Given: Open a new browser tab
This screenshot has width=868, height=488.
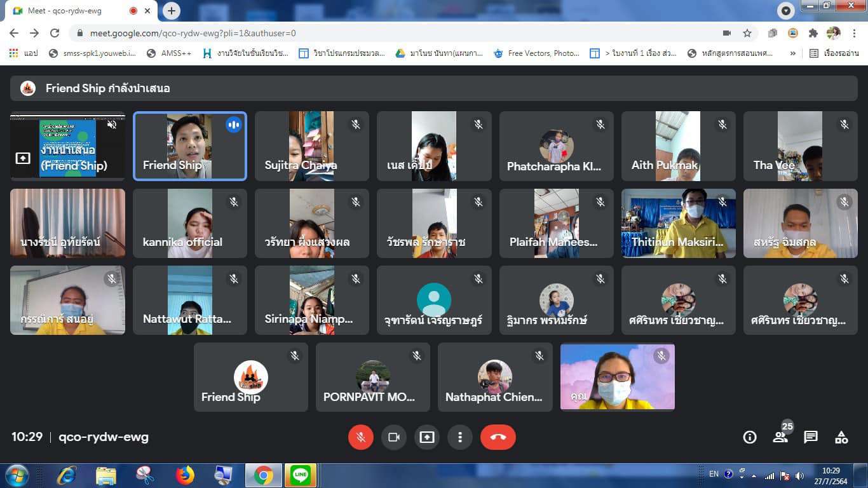Looking at the screenshot, I should [x=172, y=11].
